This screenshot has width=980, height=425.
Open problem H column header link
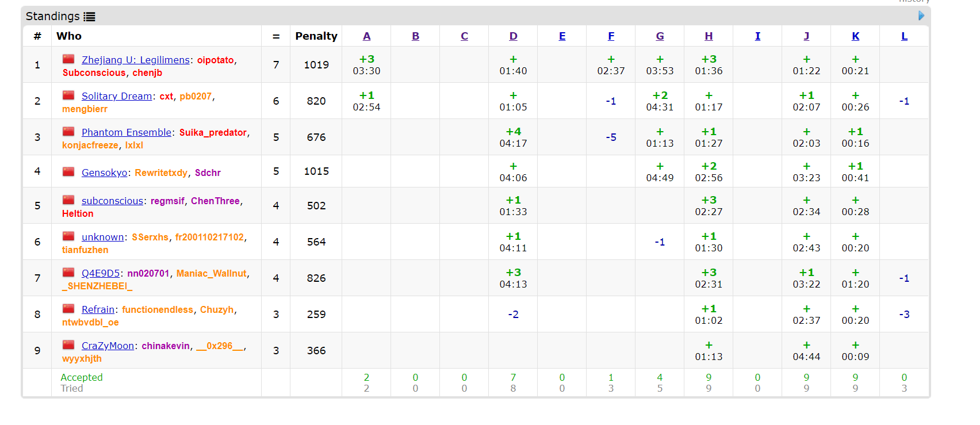[709, 36]
